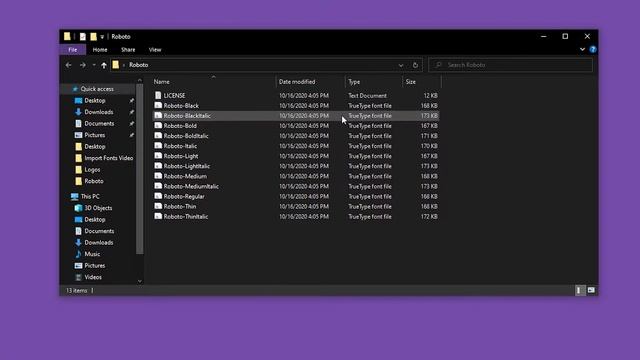Expand the address bar history dropdown
Screen dimensions: 640x360
point(401,65)
